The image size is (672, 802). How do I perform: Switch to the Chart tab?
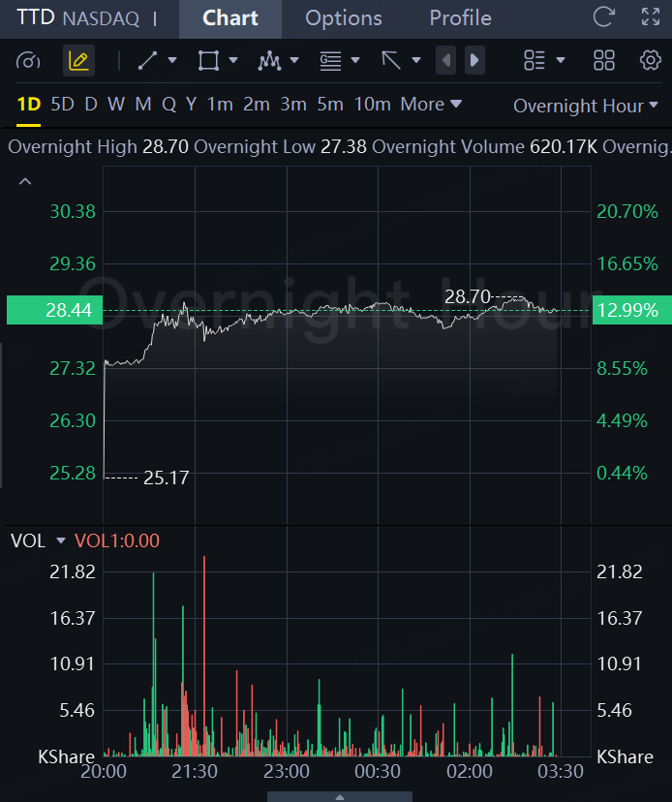(230, 19)
